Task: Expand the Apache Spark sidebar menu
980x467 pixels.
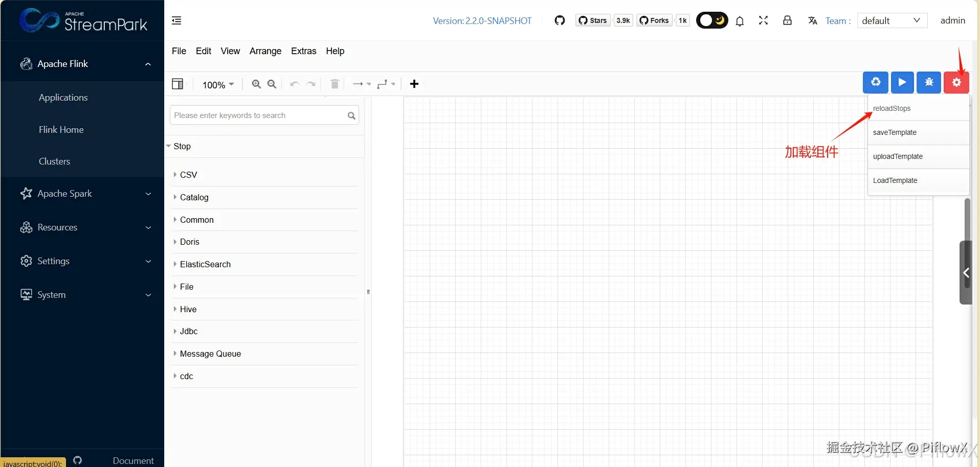Action: tap(82, 194)
